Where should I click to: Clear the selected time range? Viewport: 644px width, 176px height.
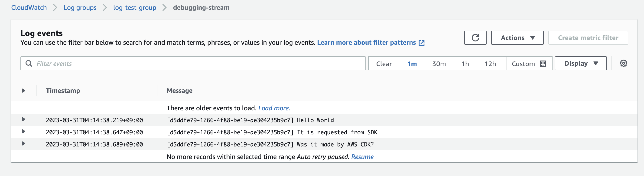384,64
